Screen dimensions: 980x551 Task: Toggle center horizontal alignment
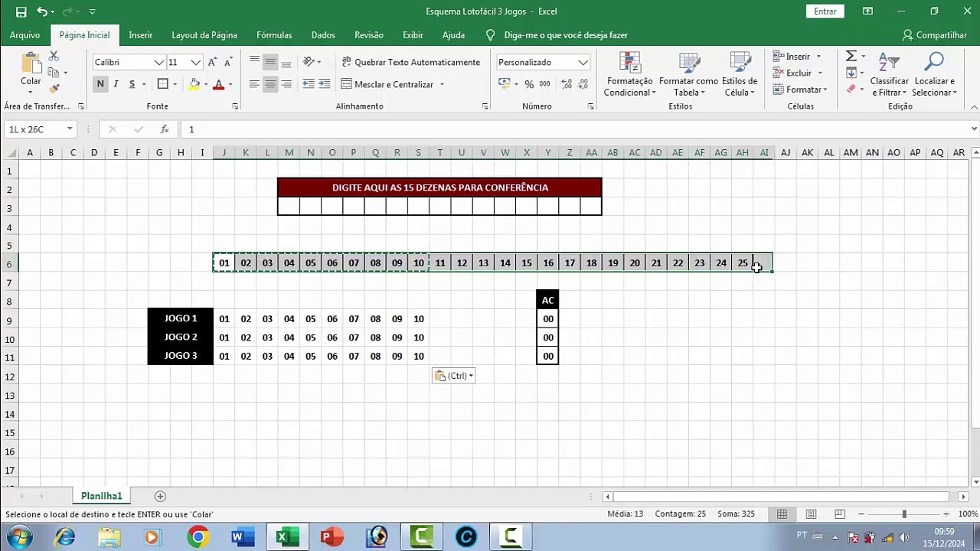(270, 84)
